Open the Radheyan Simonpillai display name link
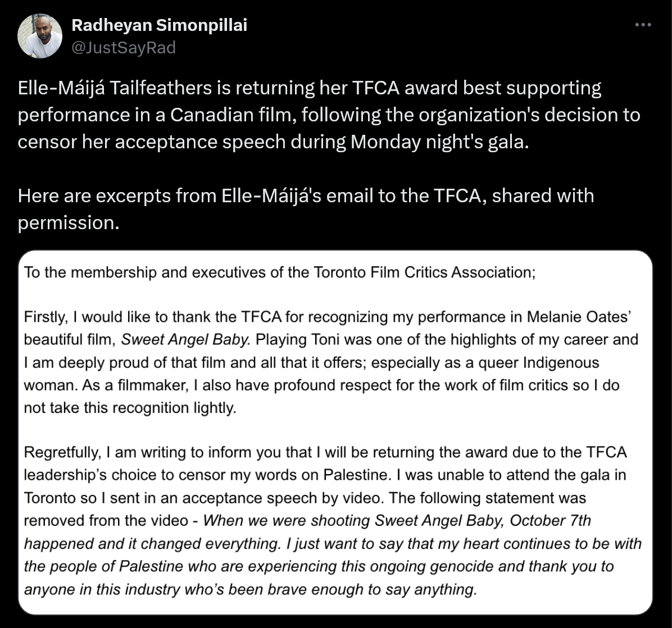This screenshot has height=628, width=672. click(x=160, y=25)
